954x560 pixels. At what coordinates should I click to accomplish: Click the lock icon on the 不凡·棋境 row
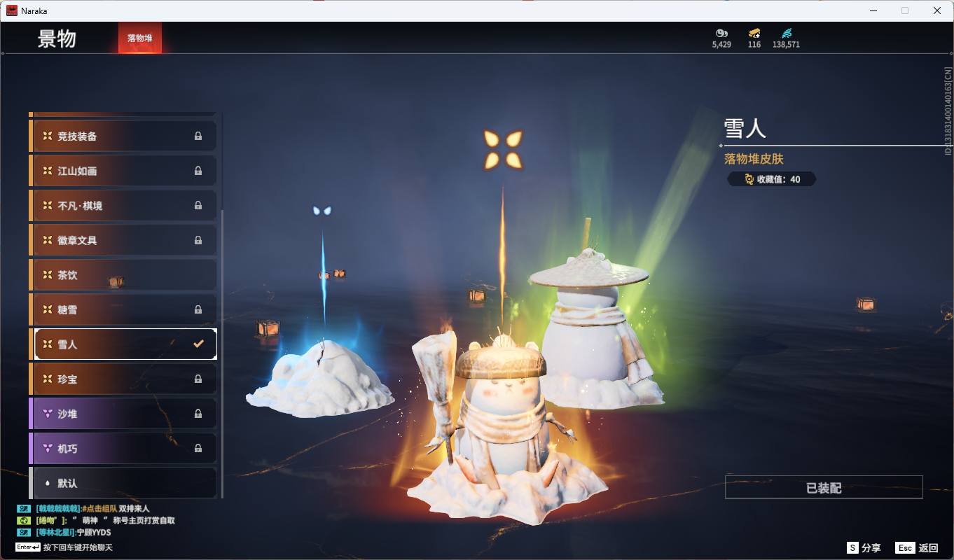click(198, 206)
